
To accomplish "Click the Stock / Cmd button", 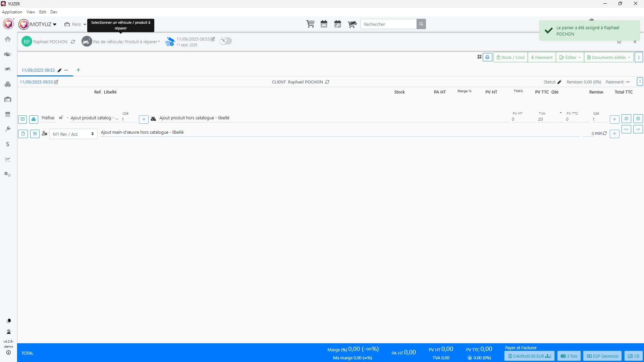I will [x=510, y=57].
